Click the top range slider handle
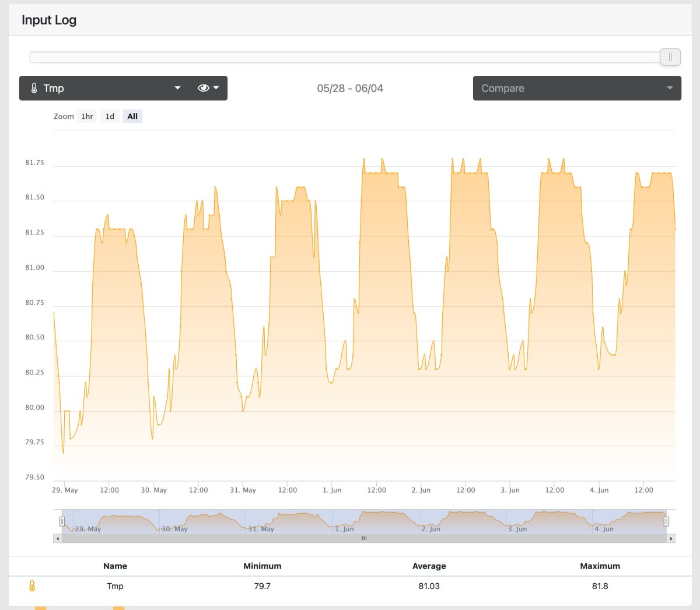This screenshot has width=700, height=610. tap(670, 57)
